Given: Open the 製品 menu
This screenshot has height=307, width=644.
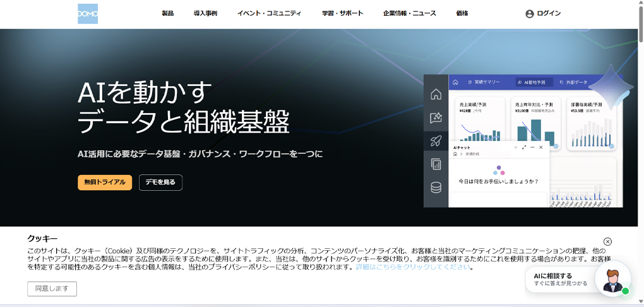Looking at the screenshot, I should (167, 13).
